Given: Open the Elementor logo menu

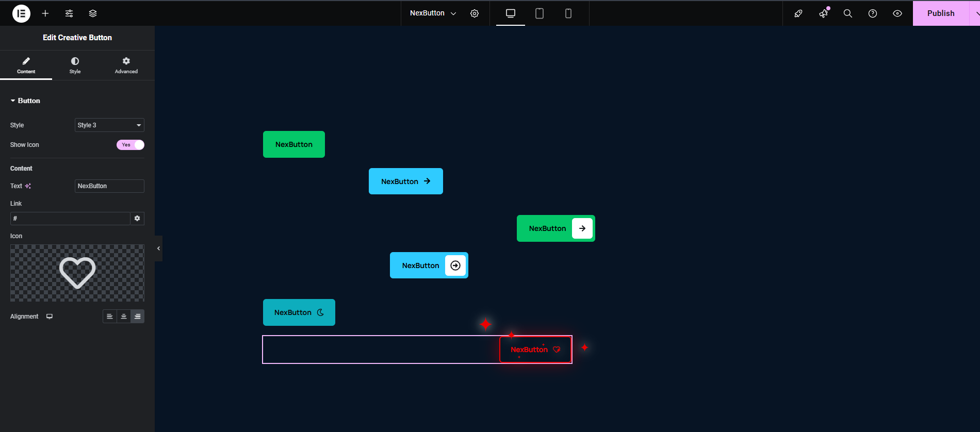Looking at the screenshot, I should pyautogui.click(x=21, y=13).
